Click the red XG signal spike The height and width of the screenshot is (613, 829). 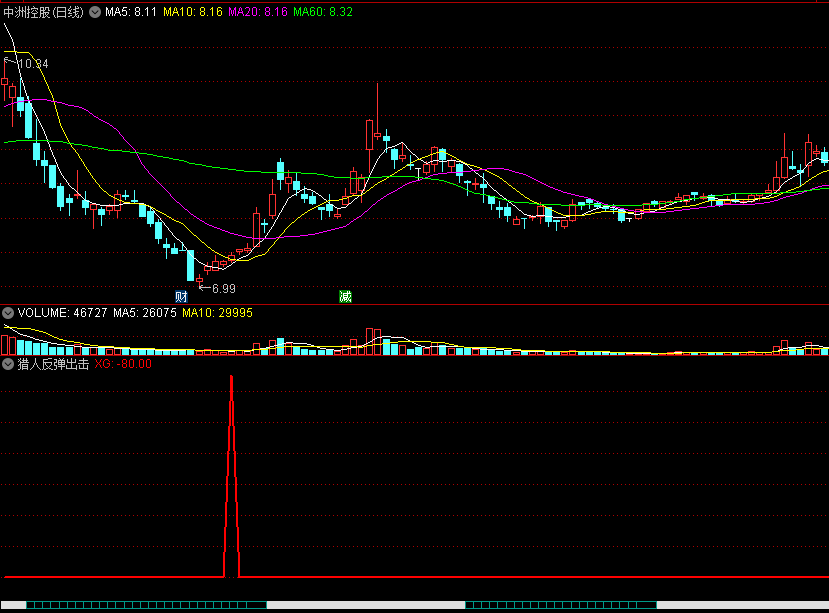pyautogui.click(x=232, y=476)
